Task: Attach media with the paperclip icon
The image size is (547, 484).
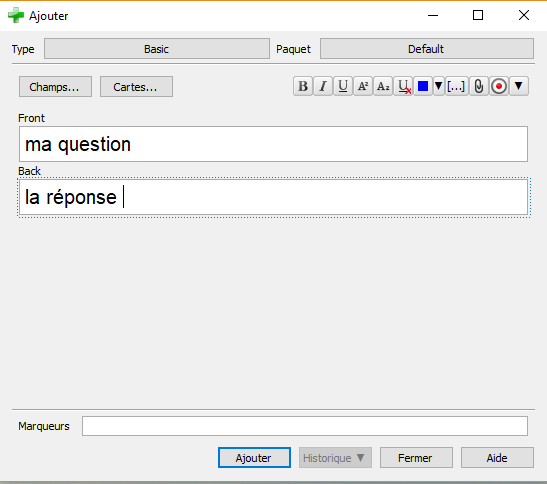Action: tap(479, 86)
